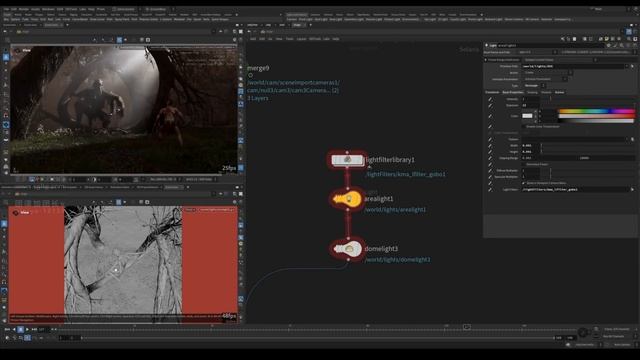Screen dimensions: 640x360
Task: Add a Point Light from the shelf
Action: coord(306,19)
